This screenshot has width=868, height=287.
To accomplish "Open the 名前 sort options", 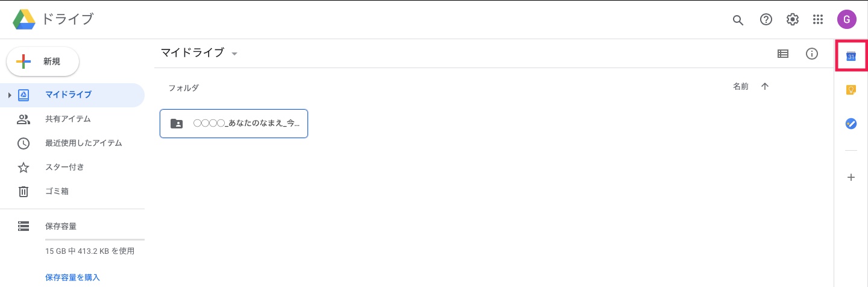I will pos(741,86).
